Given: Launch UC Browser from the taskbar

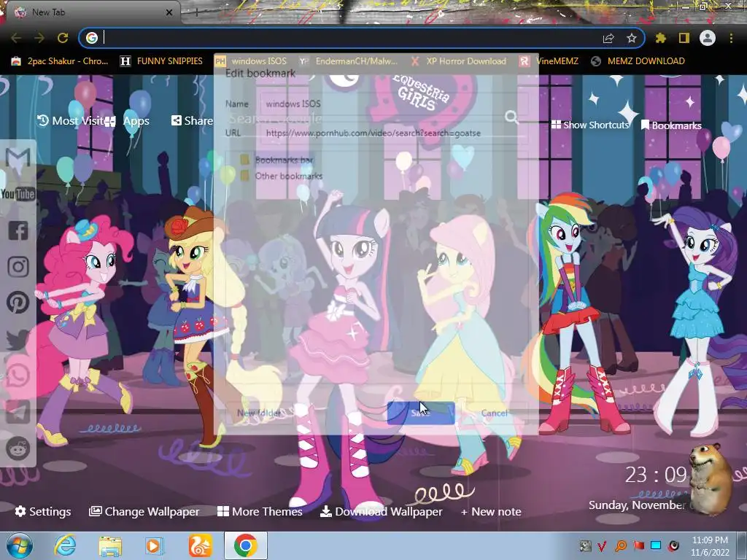Looking at the screenshot, I should pyautogui.click(x=200, y=545).
